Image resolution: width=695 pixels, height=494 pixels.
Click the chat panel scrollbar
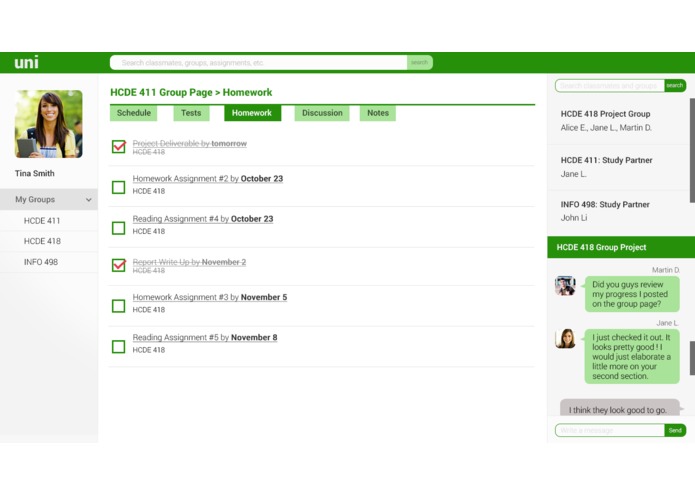coord(692,358)
